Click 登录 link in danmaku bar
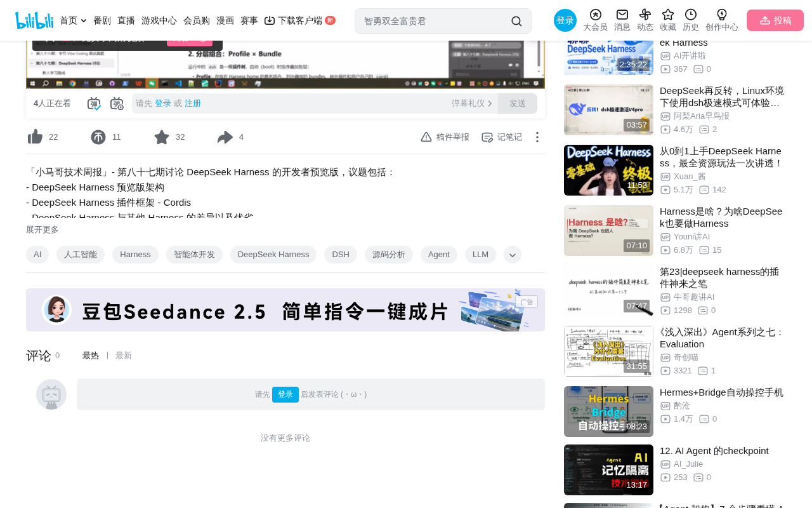812x508 pixels. pos(163,104)
